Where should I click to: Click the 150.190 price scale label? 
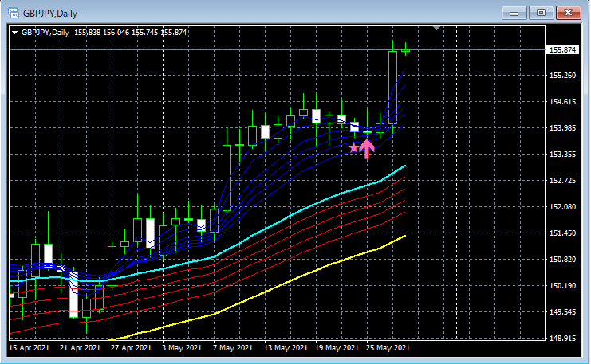pos(562,286)
